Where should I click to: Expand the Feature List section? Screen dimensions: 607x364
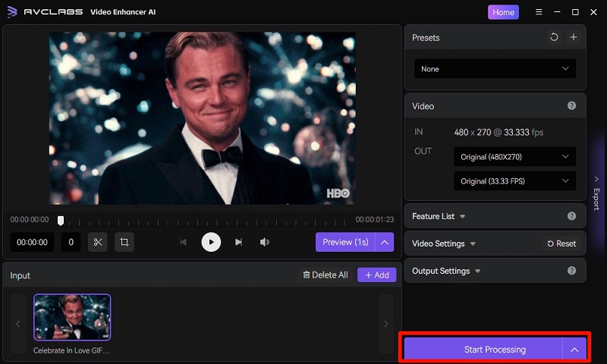click(x=439, y=216)
